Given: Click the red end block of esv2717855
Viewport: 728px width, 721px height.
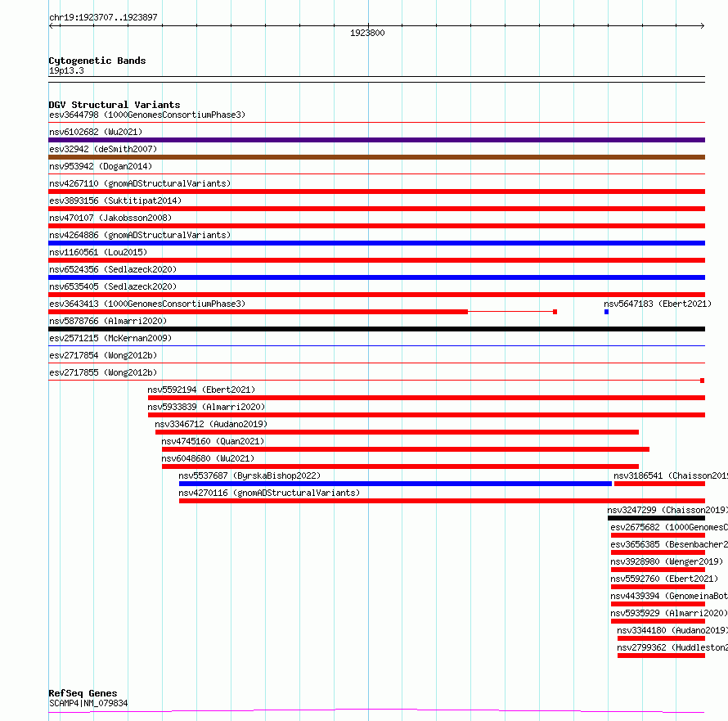Looking at the screenshot, I should [703, 381].
